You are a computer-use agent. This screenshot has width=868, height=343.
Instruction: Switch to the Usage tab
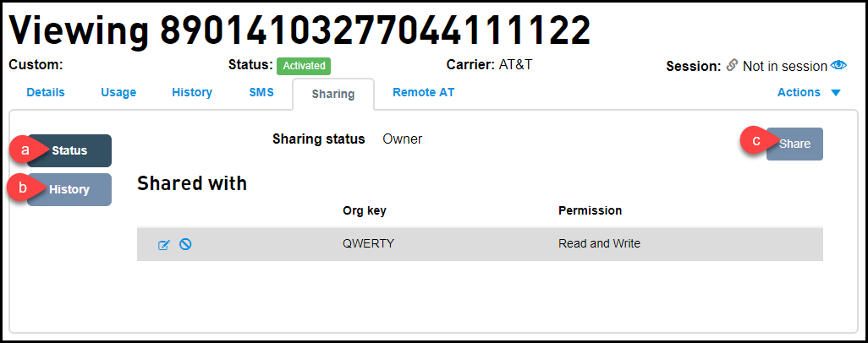tap(118, 92)
